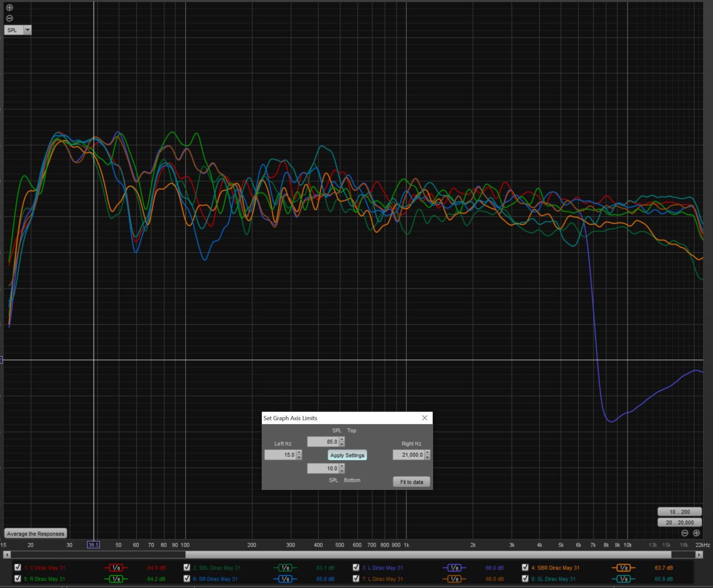Hide the 4: SBR Dirac May 31 trace
The height and width of the screenshot is (588, 713).
tap(525, 567)
